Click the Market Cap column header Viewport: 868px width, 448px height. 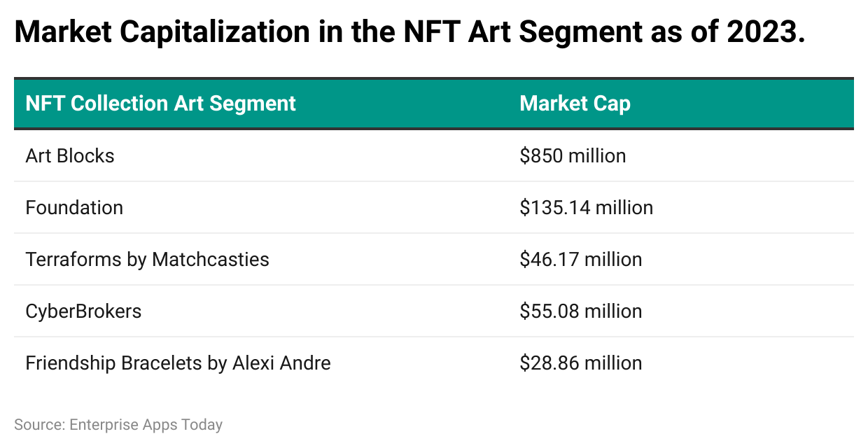tap(575, 104)
